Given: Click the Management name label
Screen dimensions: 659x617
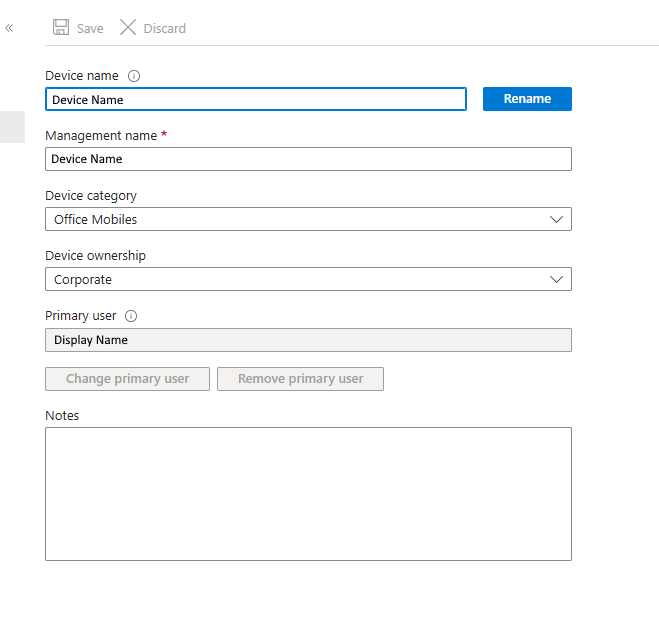Looking at the screenshot, I should pyautogui.click(x=101, y=136).
